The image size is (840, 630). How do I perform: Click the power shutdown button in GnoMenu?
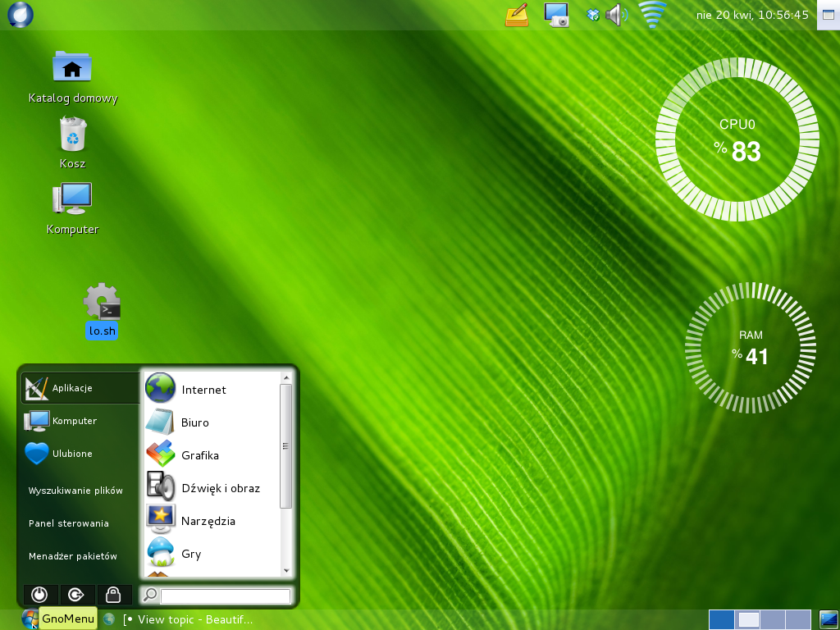[39, 595]
